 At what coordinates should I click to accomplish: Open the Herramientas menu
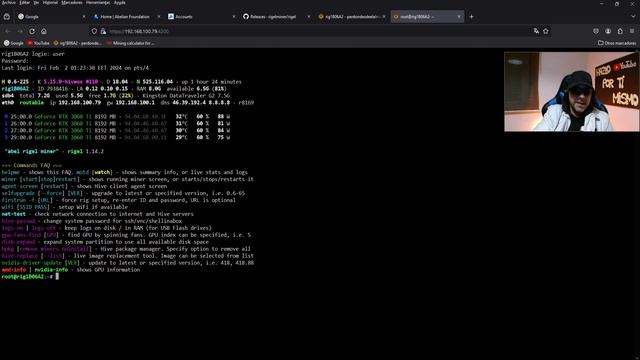[98, 2]
